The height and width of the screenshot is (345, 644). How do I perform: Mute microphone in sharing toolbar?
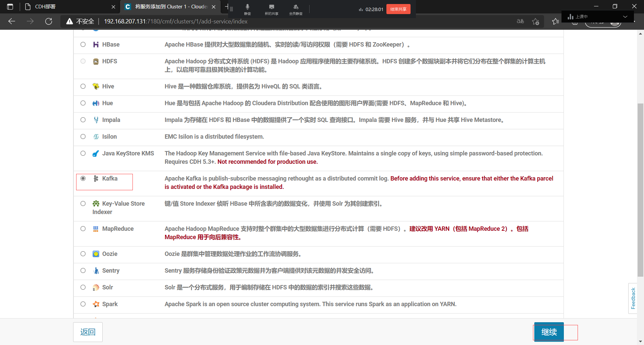point(248,9)
